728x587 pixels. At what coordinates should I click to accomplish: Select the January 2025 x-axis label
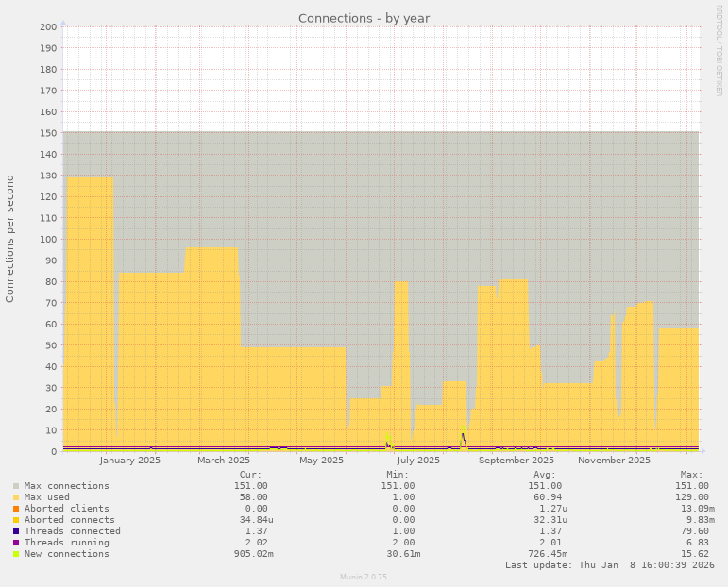[x=129, y=461]
